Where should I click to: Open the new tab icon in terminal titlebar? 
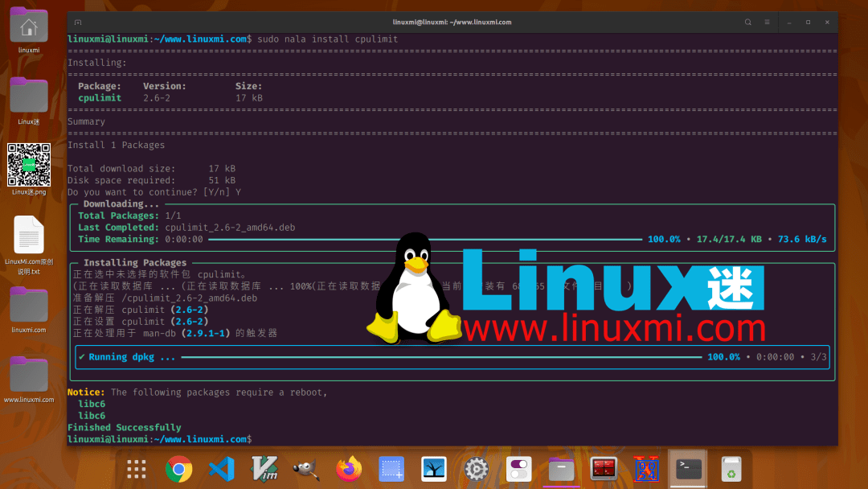point(76,22)
